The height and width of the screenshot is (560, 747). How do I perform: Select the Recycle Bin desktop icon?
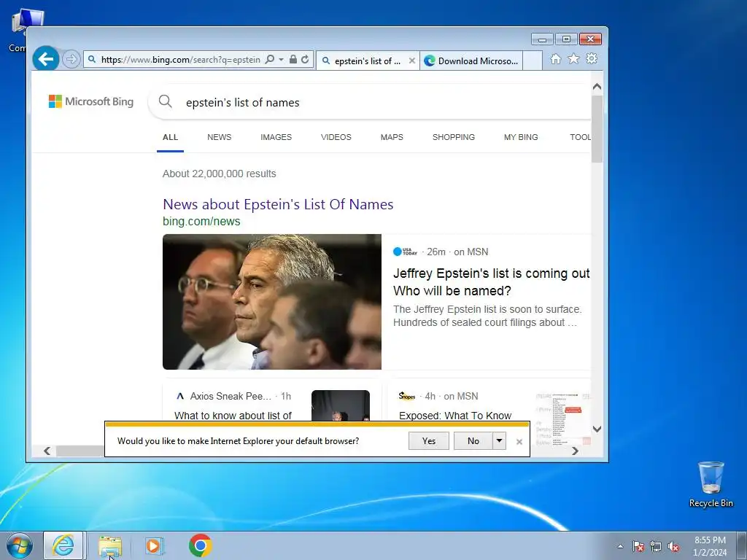(711, 484)
